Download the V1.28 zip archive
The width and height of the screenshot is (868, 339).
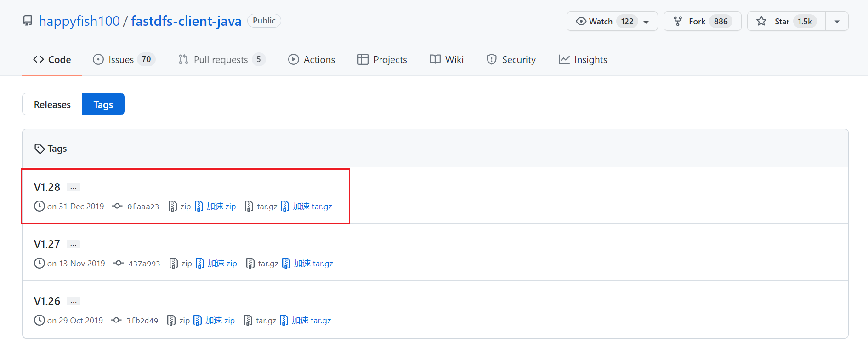coord(180,206)
